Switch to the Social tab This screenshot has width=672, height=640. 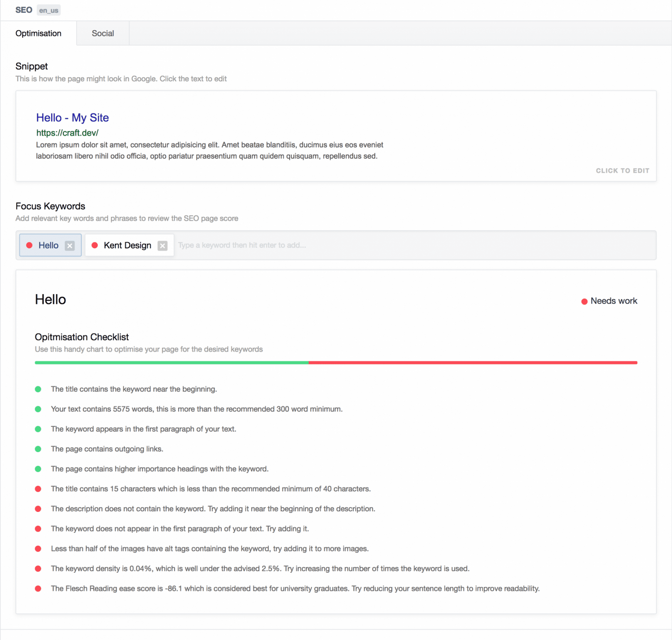point(103,33)
